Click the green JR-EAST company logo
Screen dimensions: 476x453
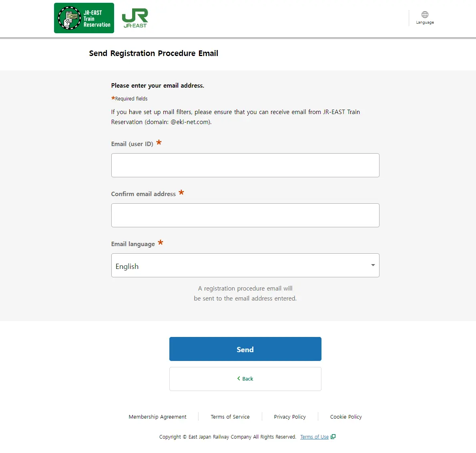click(x=135, y=18)
